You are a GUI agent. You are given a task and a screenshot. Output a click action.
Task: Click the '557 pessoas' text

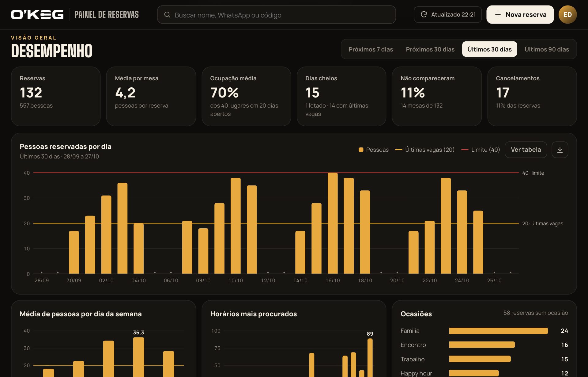click(x=36, y=105)
